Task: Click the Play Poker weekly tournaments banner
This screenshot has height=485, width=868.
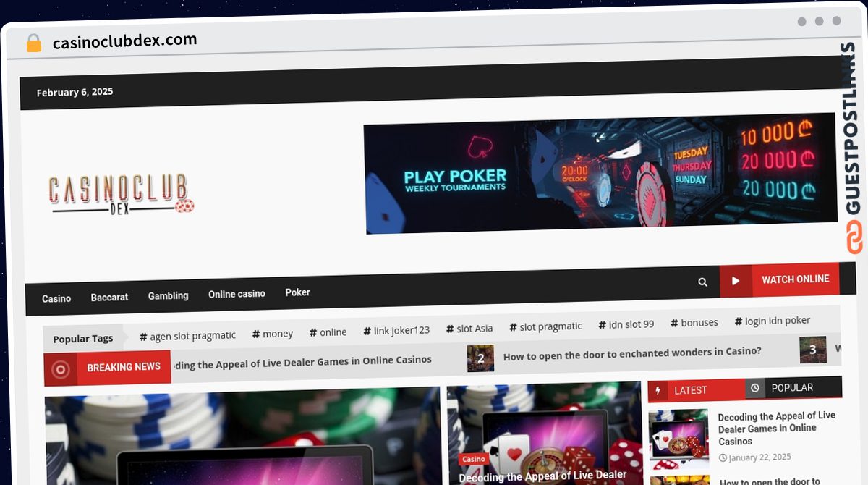Action: click(x=600, y=173)
